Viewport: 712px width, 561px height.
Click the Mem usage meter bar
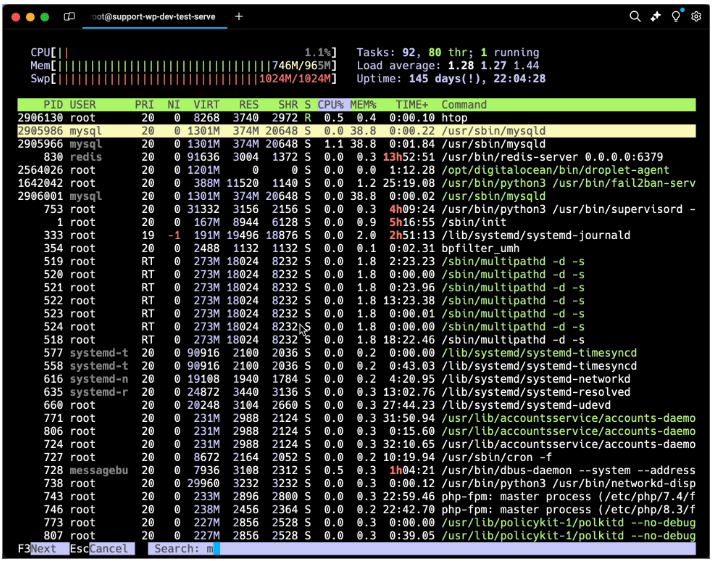pos(184,65)
